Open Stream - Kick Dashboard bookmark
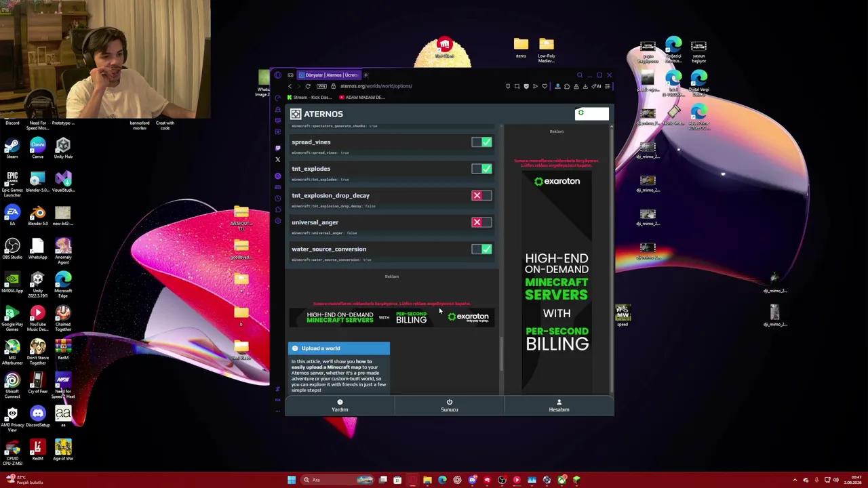 309,98
